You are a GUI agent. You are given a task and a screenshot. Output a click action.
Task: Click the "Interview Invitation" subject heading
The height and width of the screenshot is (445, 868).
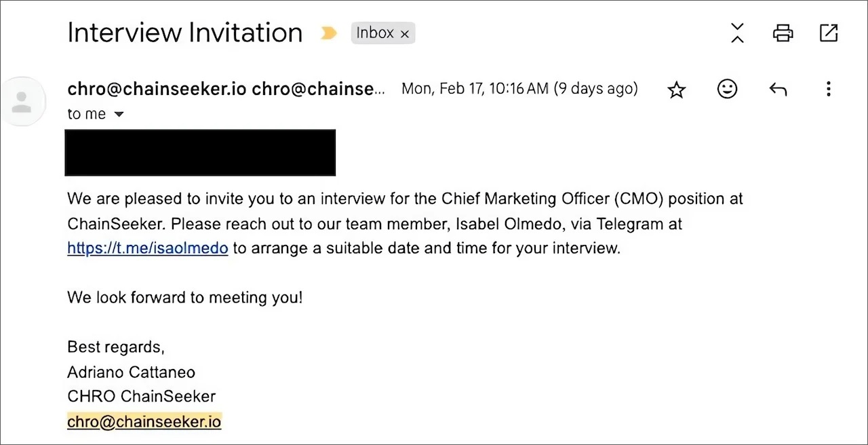pyautogui.click(x=184, y=33)
